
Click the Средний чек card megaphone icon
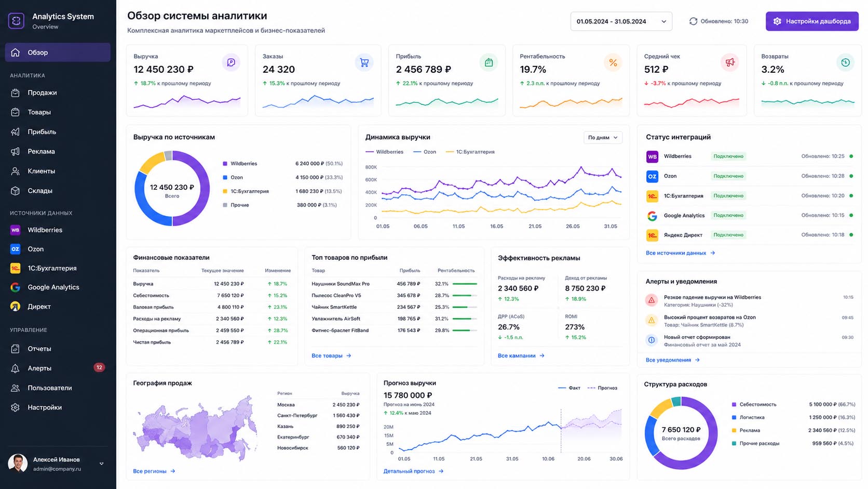[x=730, y=62]
